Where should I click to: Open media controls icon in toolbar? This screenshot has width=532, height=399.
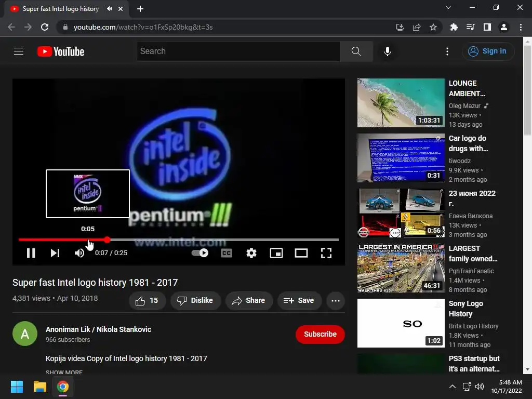point(470,27)
